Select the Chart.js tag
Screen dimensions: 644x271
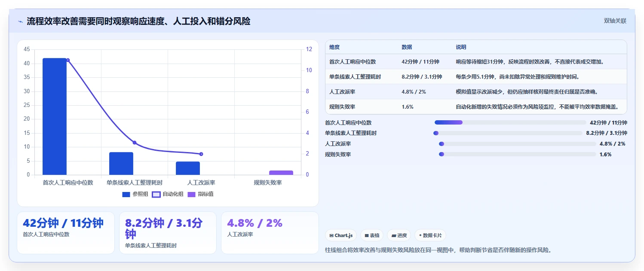pos(341,235)
